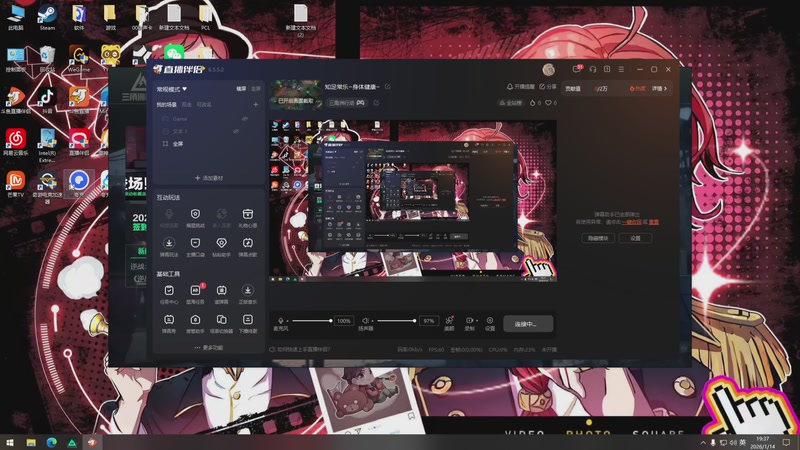Select the Game source row

[x=208, y=119]
